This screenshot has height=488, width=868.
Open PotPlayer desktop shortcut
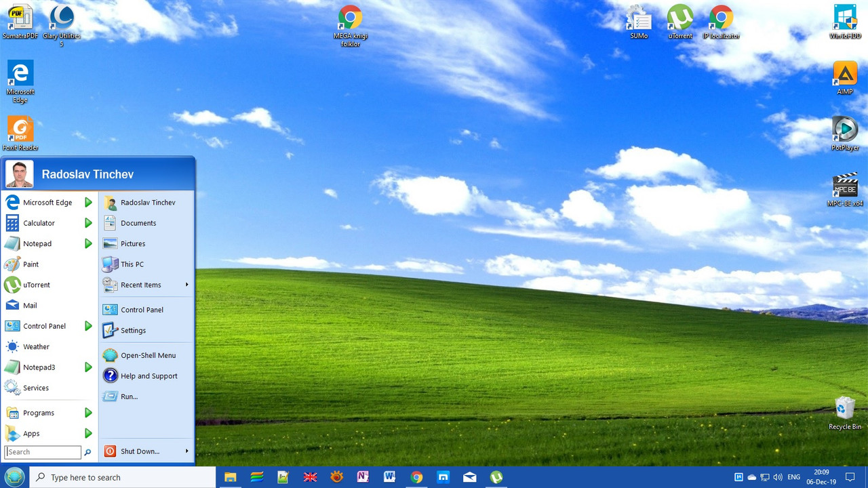(x=845, y=134)
